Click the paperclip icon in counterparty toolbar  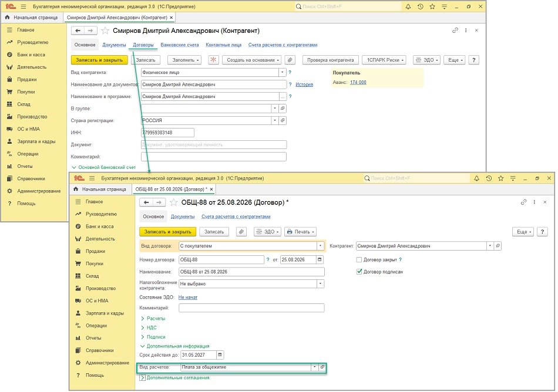pyautogui.click(x=290, y=60)
